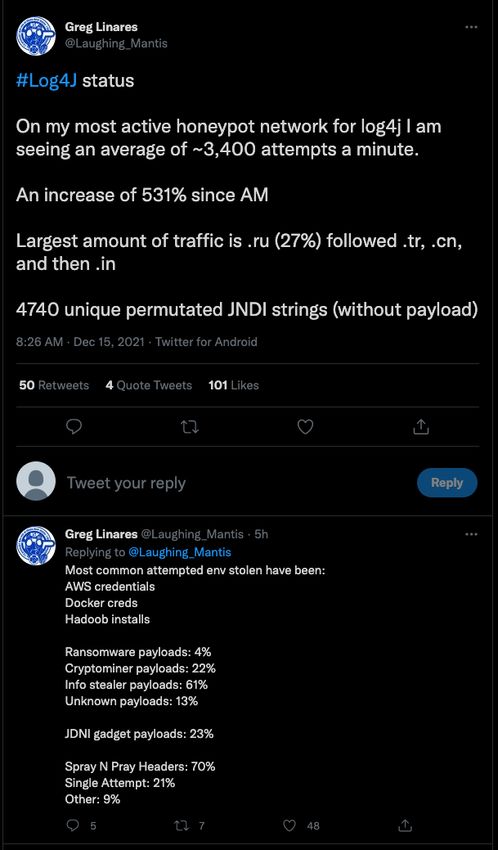
Task: Open the more options menu on the reply tweet
Action: click(471, 534)
